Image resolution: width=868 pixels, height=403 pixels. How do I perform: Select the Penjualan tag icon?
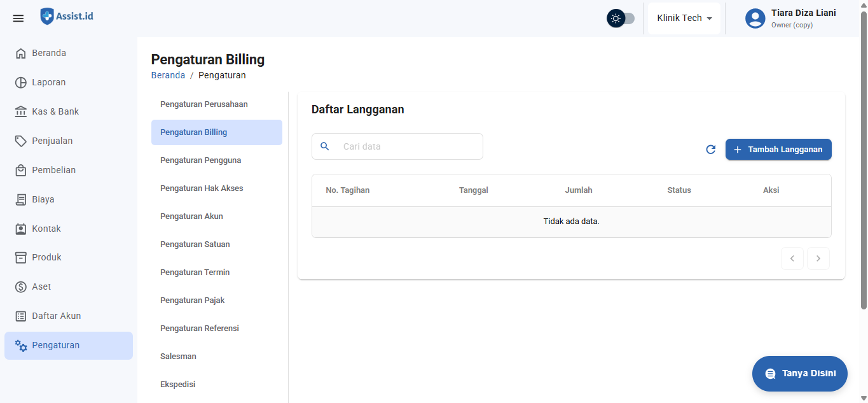[21, 141]
